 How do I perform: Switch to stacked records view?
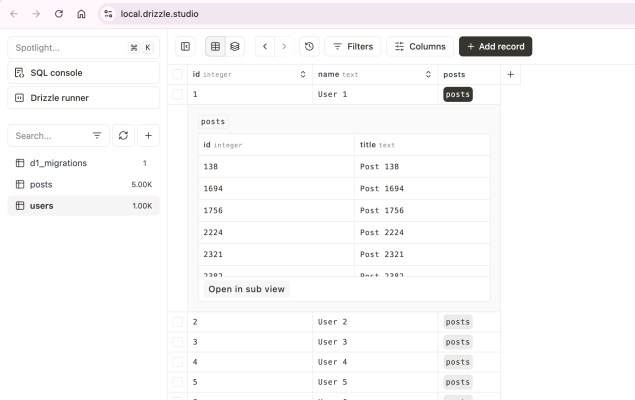click(x=235, y=47)
